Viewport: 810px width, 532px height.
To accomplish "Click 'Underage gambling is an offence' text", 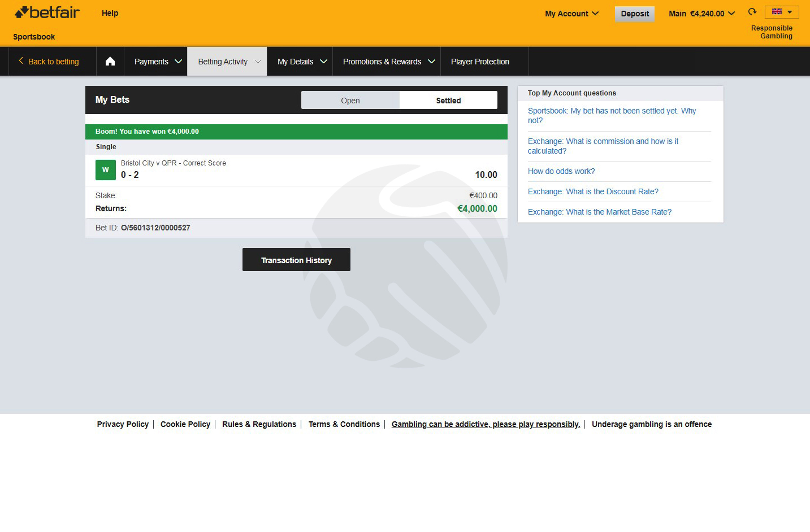I will [652, 424].
